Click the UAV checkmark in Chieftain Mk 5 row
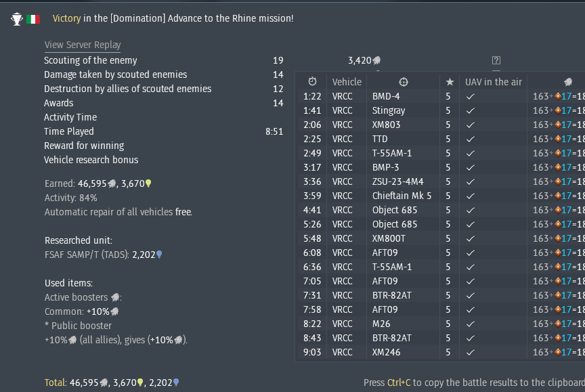This screenshot has width=585, height=392. coord(471,196)
